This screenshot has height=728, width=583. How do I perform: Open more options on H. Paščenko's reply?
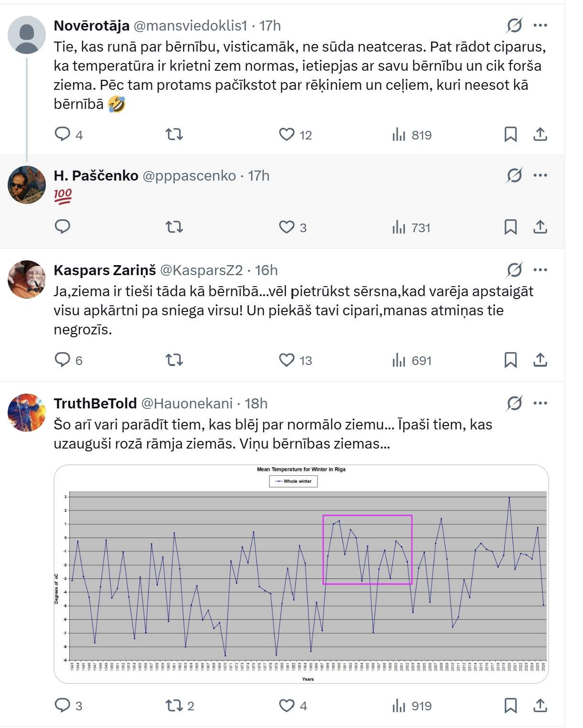coord(540,175)
